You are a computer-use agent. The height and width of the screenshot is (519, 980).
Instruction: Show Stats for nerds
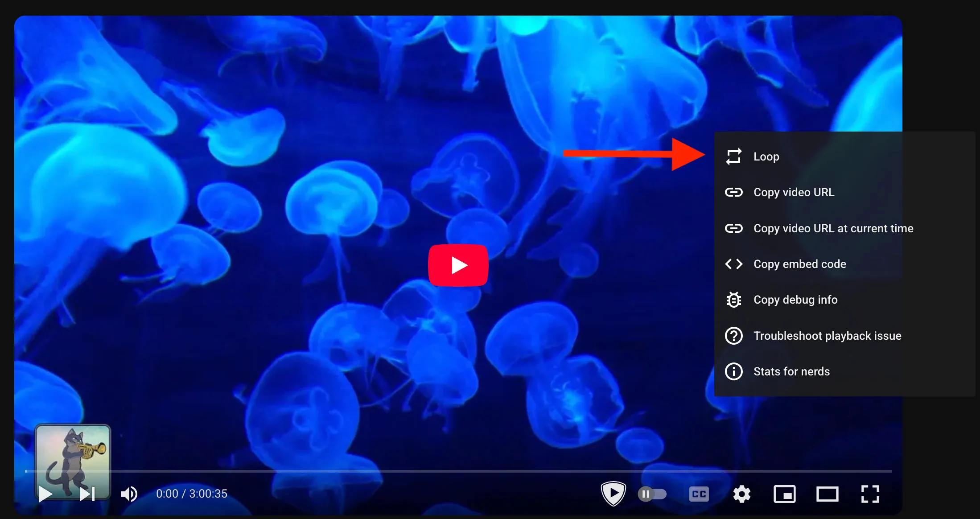(844, 371)
